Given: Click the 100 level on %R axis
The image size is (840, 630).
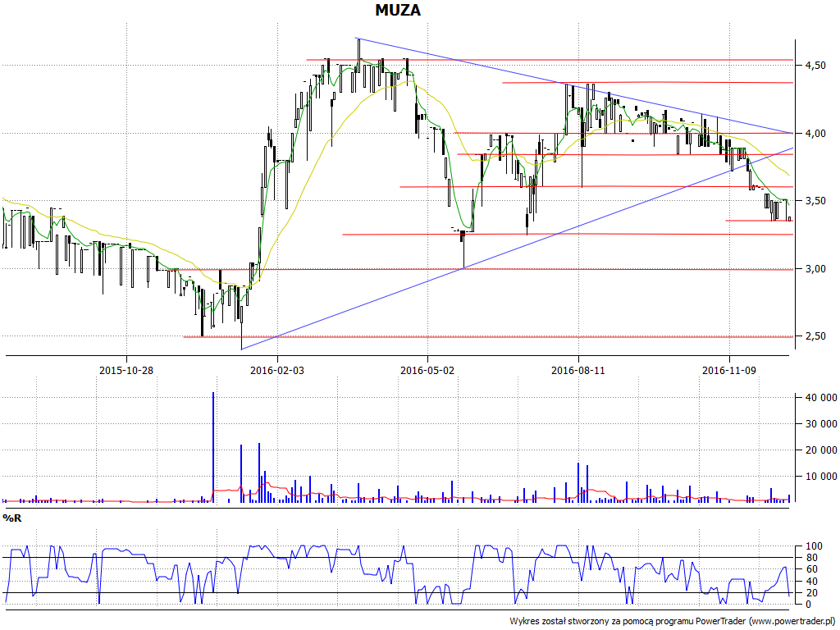Looking at the screenshot, I should (814, 546).
